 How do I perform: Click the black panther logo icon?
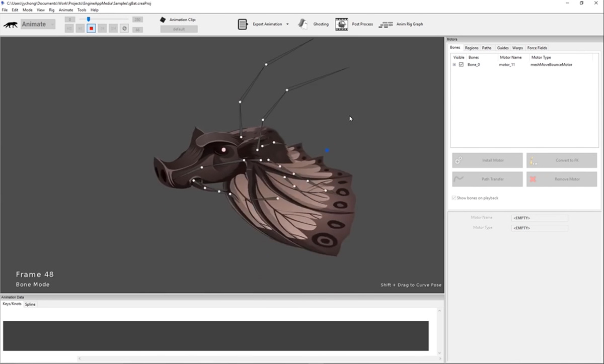coord(11,25)
